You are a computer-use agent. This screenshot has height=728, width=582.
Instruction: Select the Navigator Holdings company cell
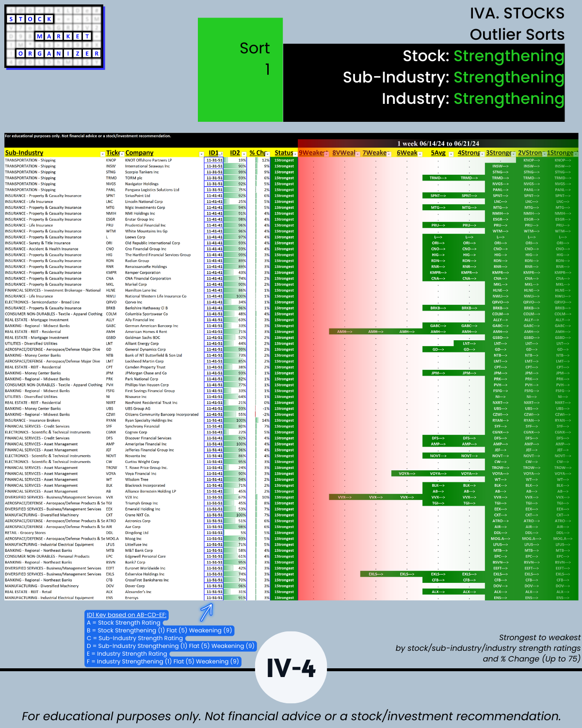pyautogui.click(x=164, y=184)
